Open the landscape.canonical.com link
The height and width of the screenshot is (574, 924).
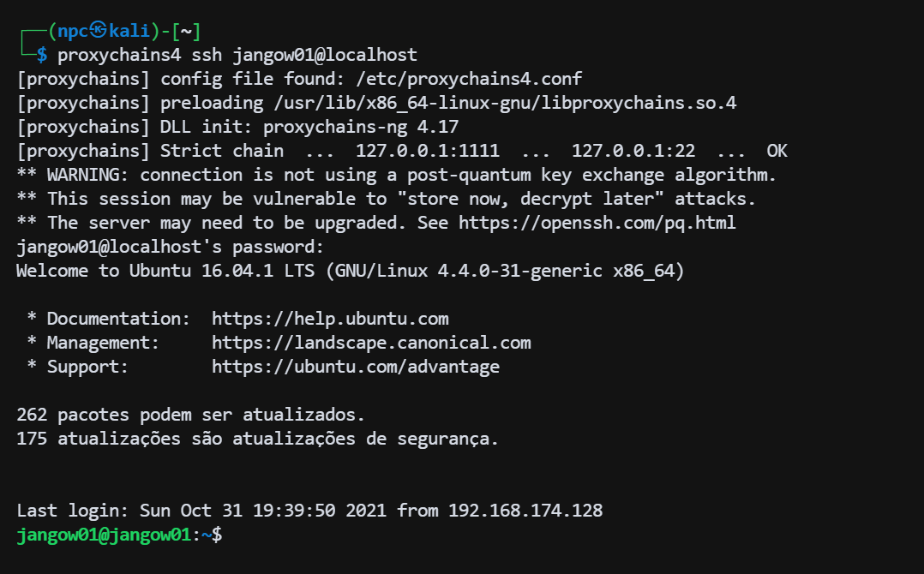point(371,343)
